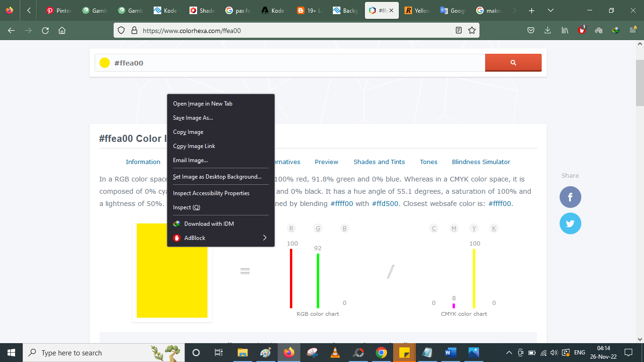Viewport: 644px width, 362px height.
Task: Open Shades and Tints section link
Action: click(x=379, y=162)
